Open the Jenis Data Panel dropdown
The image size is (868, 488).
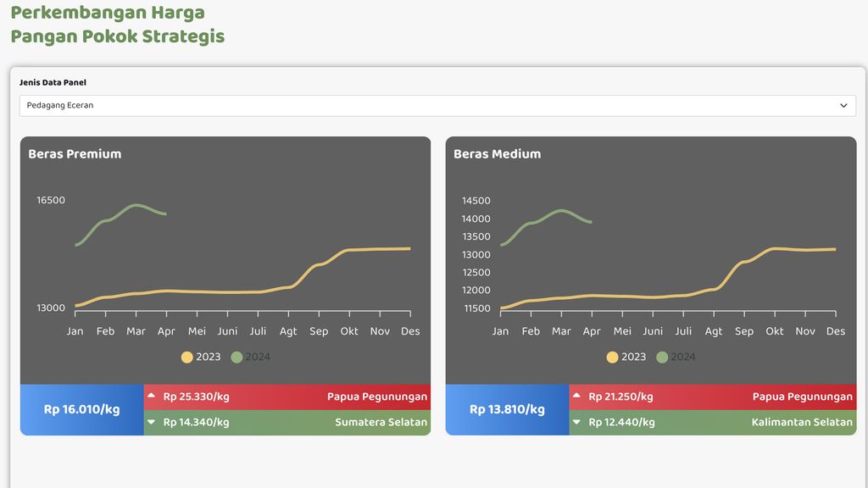pyautogui.click(x=437, y=106)
